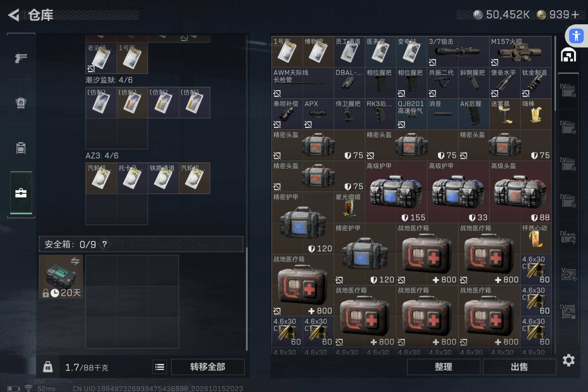Viewport: 588px width, 392px height.
Task: Select the 嗨棒 drink item
Action: 536,114
